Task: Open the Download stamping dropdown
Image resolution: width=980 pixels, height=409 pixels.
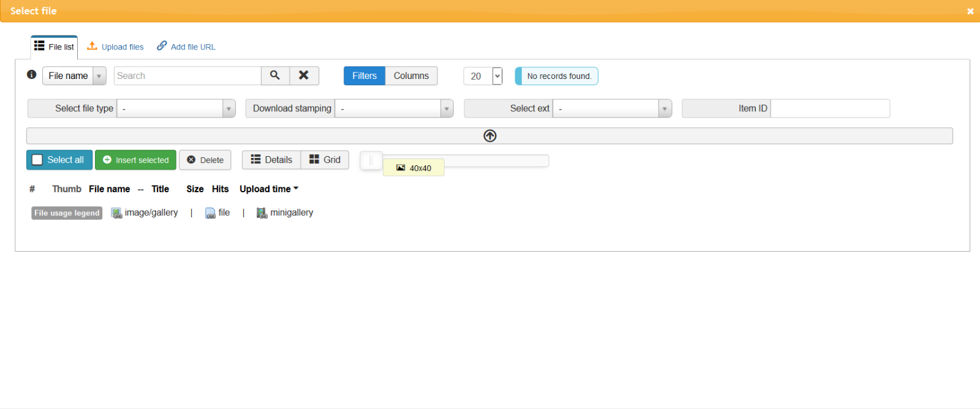Action: coord(394,108)
